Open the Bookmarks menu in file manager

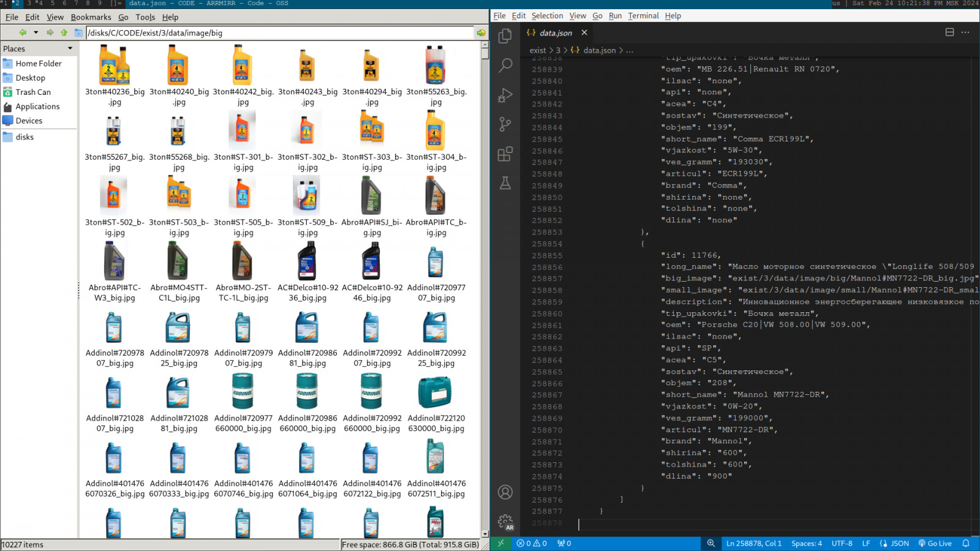[x=91, y=17]
